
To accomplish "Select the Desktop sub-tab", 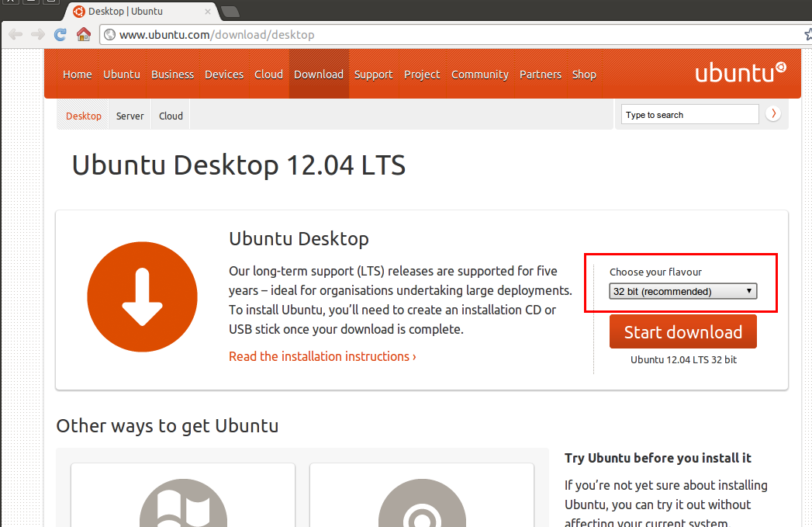I will tap(84, 116).
